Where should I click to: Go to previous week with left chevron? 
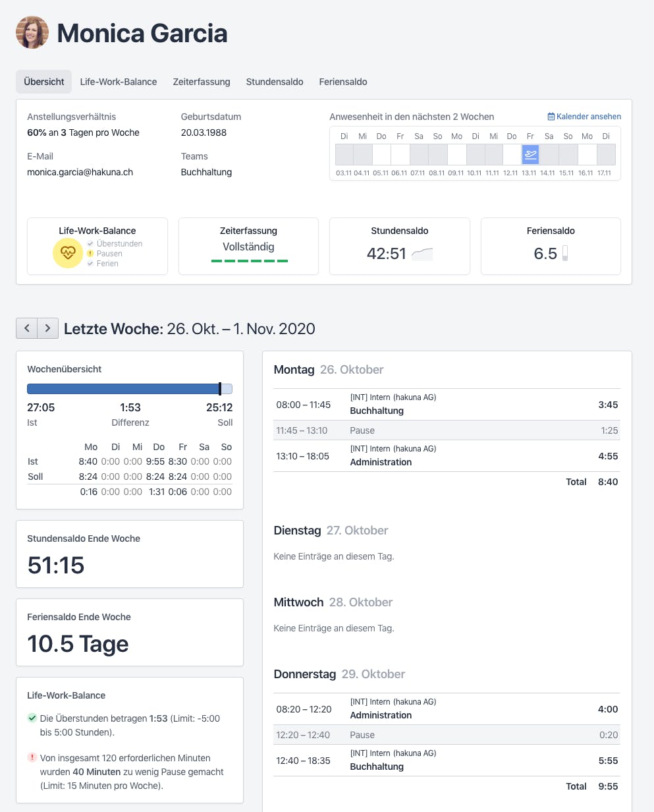click(x=26, y=328)
